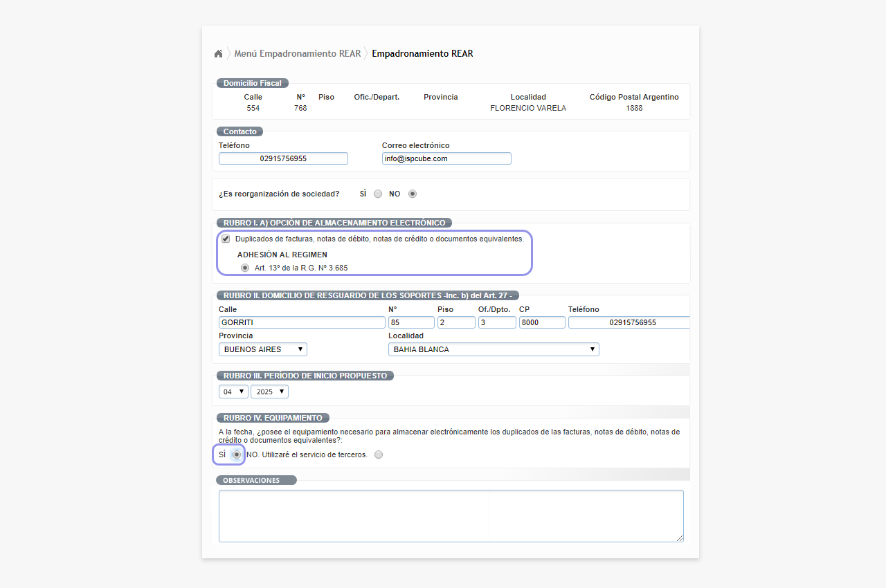Click N° value 768 in Domicilio Fiscal
Screen dimensions: 886x588
coord(300,108)
